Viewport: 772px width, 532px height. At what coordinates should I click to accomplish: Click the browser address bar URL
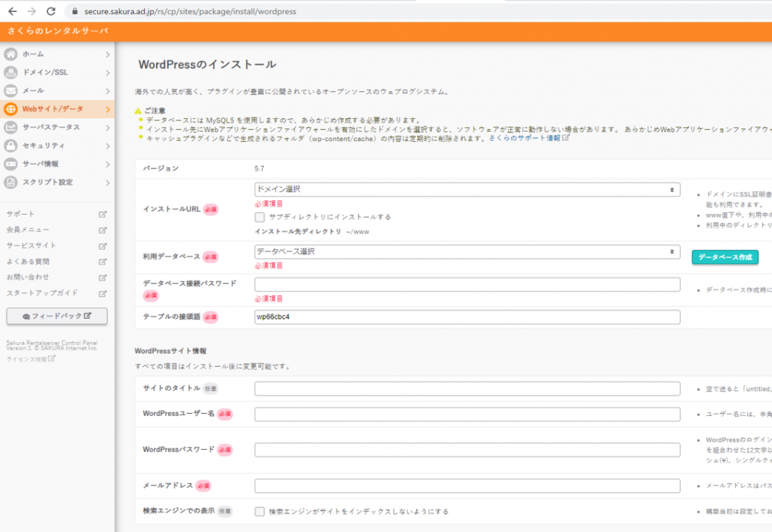click(190, 11)
